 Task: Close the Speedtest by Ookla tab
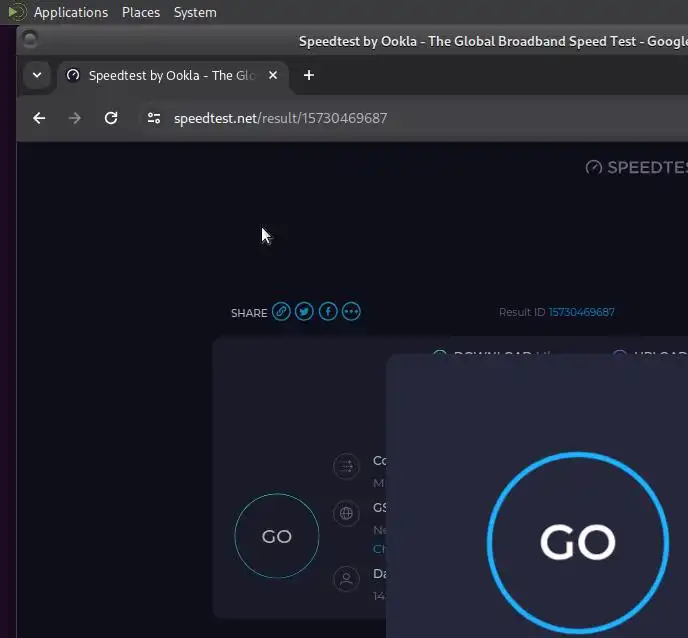point(273,75)
